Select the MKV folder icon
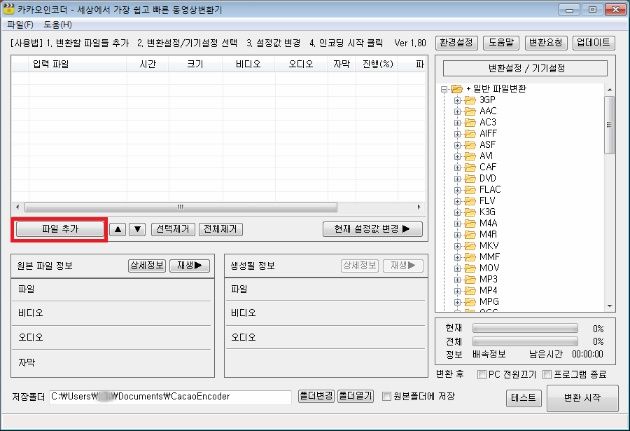The image size is (630, 431). pyautogui.click(x=470, y=245)
